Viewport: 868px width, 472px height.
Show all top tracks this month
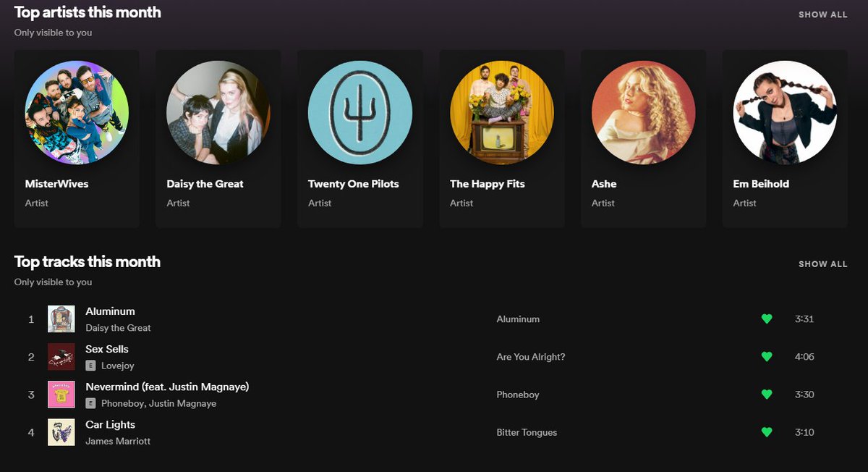coord(822,264)
